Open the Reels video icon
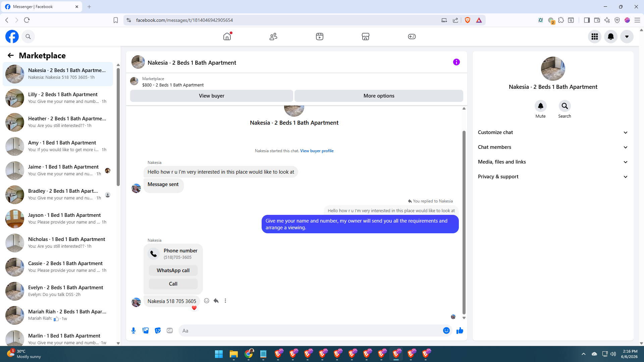The image size is (644, 362). [320, 37]
